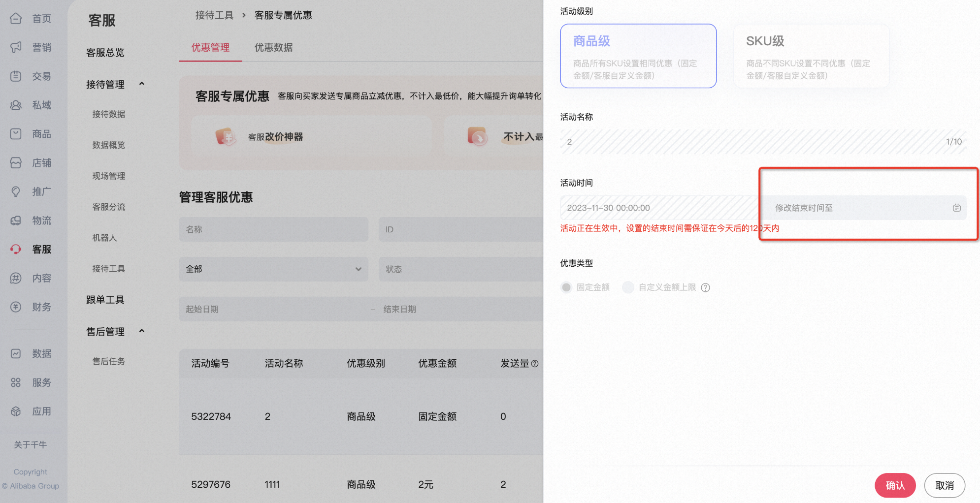
Task: Select the 客服 headset icon
Action: tap(16, 250)
